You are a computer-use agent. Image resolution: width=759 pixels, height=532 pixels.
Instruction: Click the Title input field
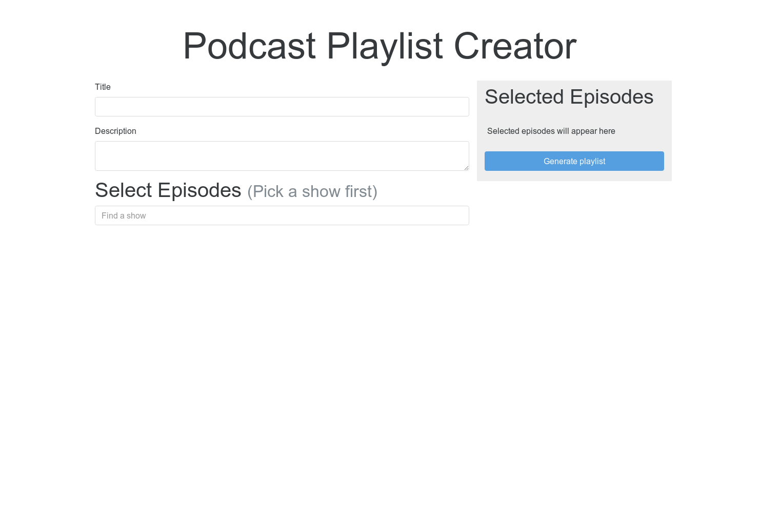coord(282,107)
